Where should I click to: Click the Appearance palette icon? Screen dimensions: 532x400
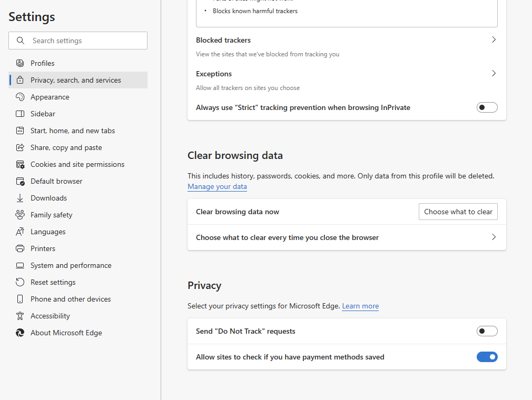point(20,97)
